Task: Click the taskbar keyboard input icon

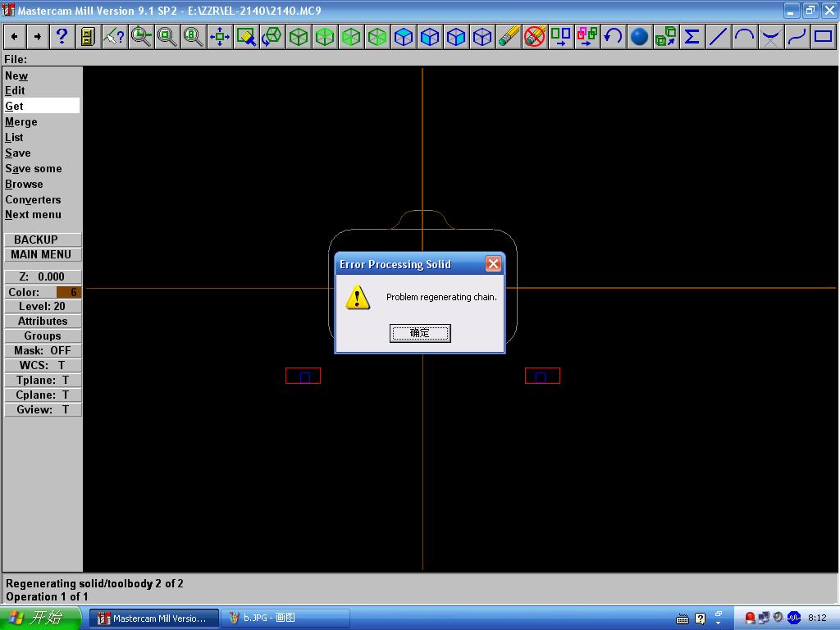Action: [682, 619]
